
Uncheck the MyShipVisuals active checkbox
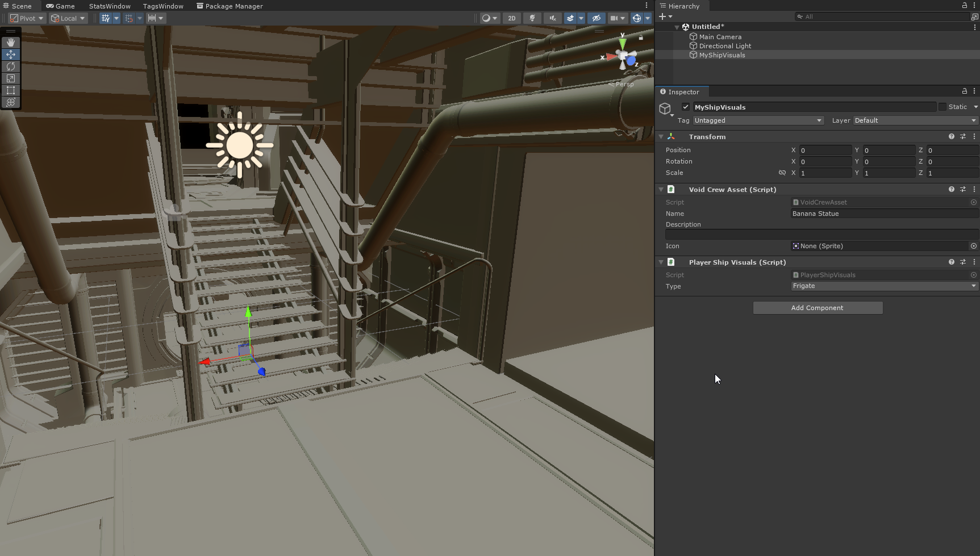[686, 107]
